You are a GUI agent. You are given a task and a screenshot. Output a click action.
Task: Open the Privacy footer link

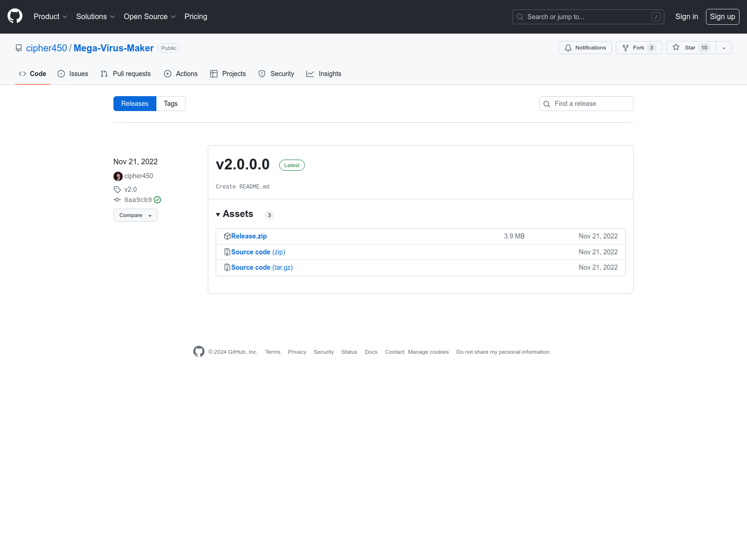297,352
